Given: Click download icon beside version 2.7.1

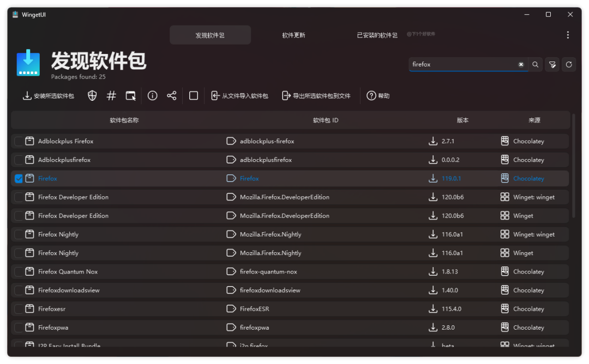Looking at the screenshot, I should pos(432,141).
